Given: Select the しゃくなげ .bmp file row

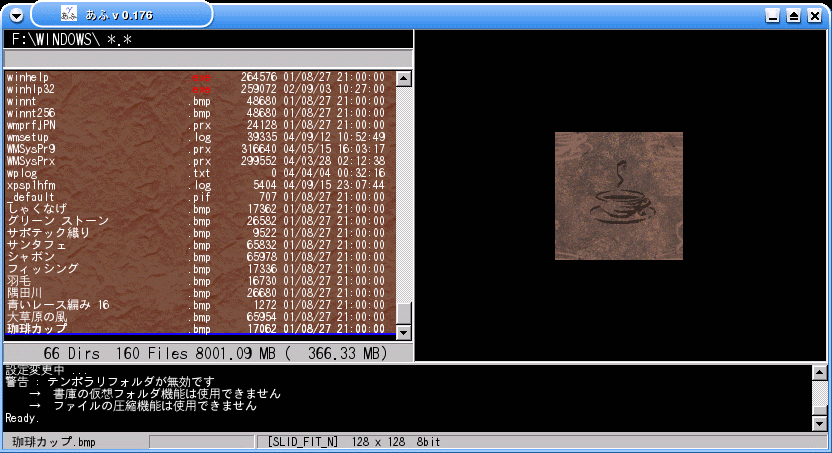Looking at the screenshot, I should (200, 210).
